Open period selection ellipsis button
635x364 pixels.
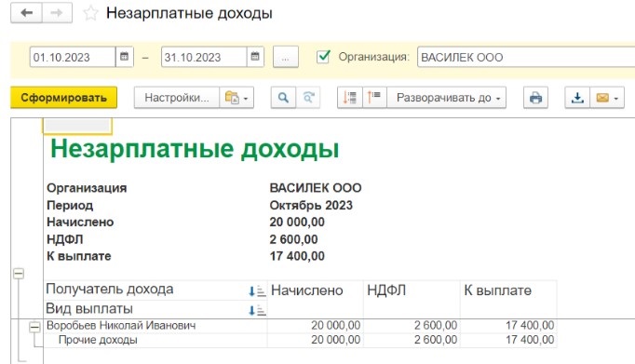pos(286,57)
